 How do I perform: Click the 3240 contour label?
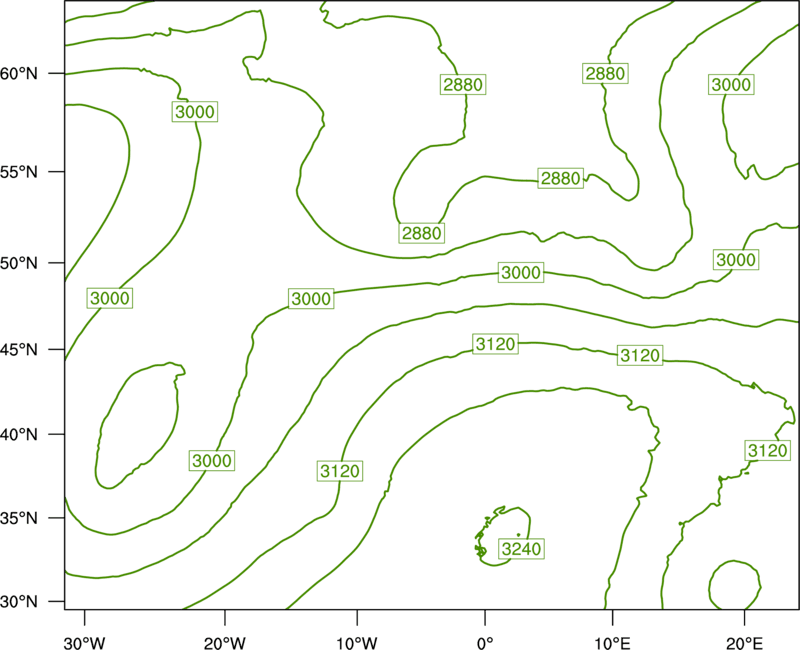click(x=521, y=549)
